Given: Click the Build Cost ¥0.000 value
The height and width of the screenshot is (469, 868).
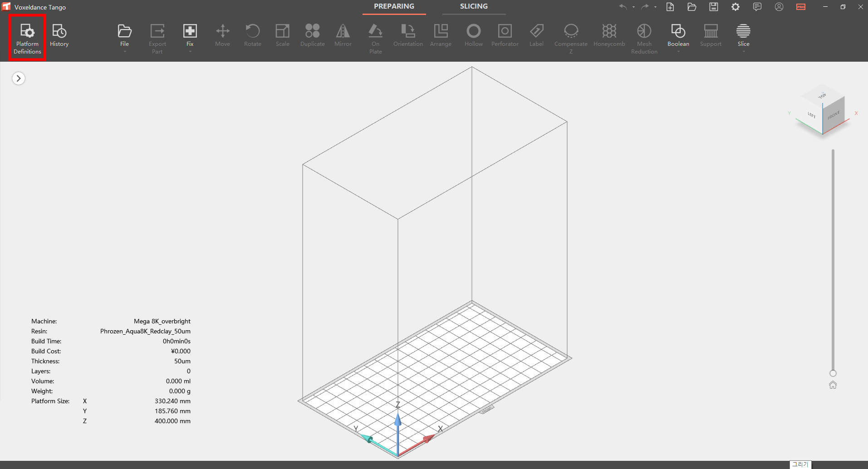Looking at the screenshot, I should click(181, 351).
